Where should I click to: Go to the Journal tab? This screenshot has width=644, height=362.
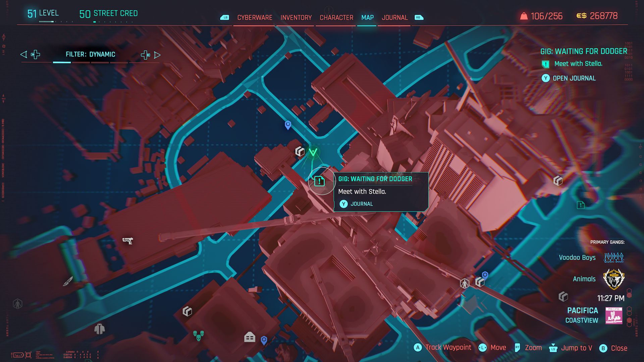(394, 17)
